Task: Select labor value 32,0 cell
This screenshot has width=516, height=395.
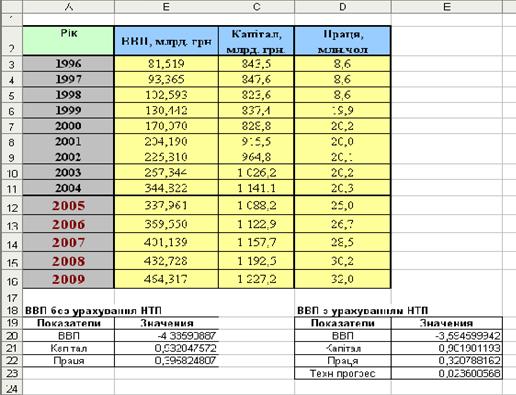Action: click(343, 279)
